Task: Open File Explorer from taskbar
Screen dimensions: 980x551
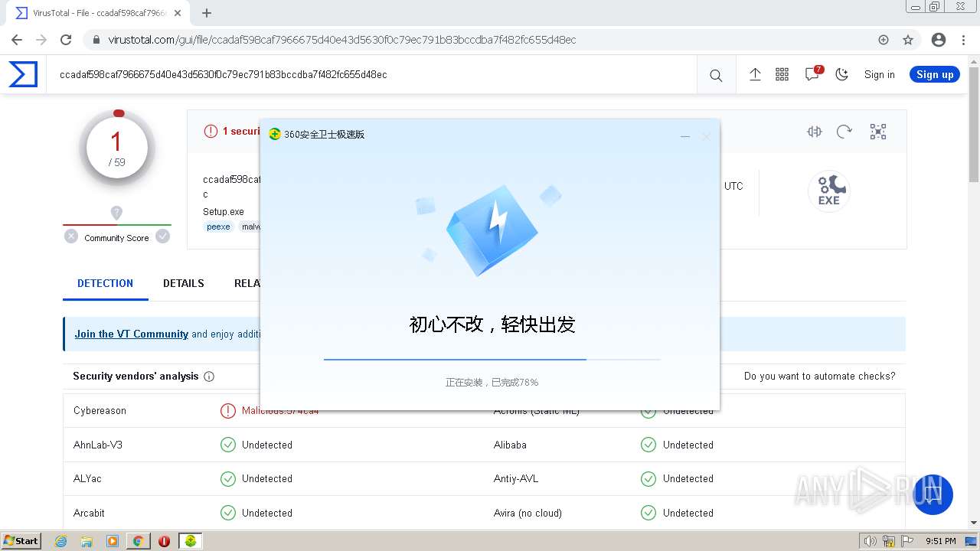Action: pos(87,541)
